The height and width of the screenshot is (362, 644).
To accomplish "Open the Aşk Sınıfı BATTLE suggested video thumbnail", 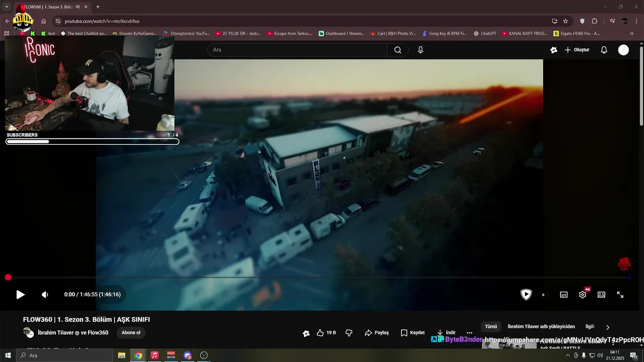I will pos(509,345).
